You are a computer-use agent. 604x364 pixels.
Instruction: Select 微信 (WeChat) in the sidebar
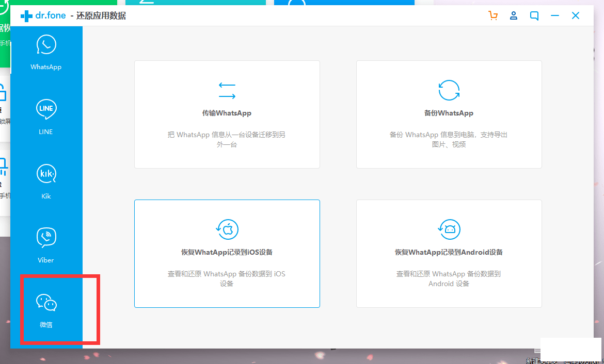coord(46,310)
